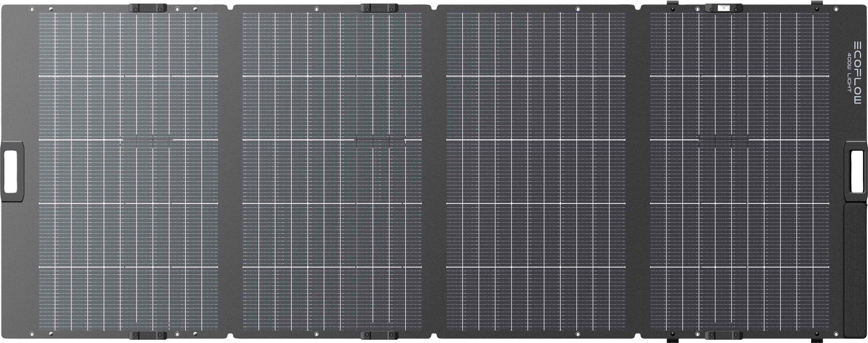Select the third solar panel from left
This screenshot has width=868, height=343.
[x=536, y=171]
